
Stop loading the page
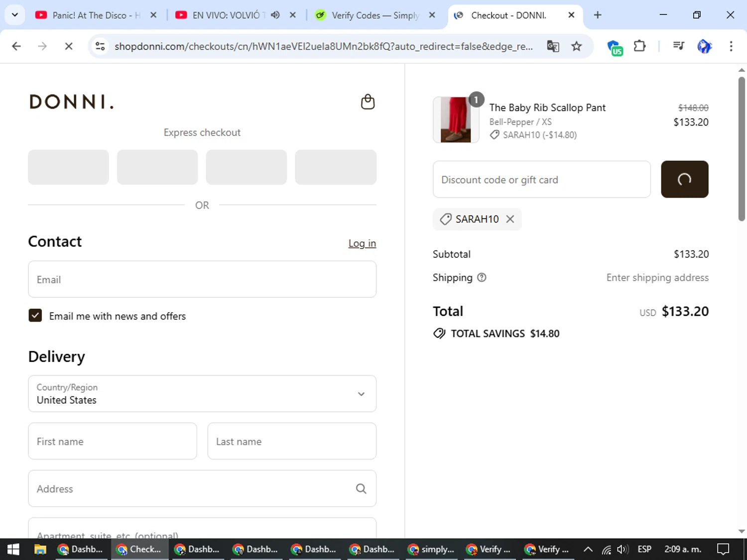69,46
